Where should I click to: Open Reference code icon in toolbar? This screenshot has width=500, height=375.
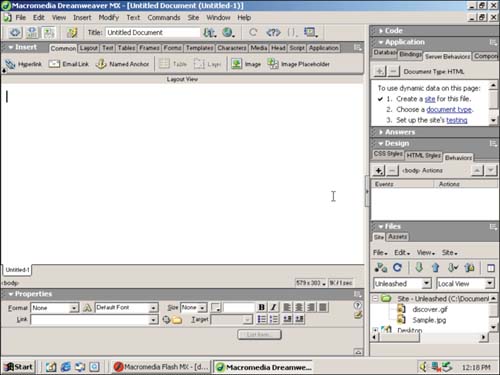[273, 32]
